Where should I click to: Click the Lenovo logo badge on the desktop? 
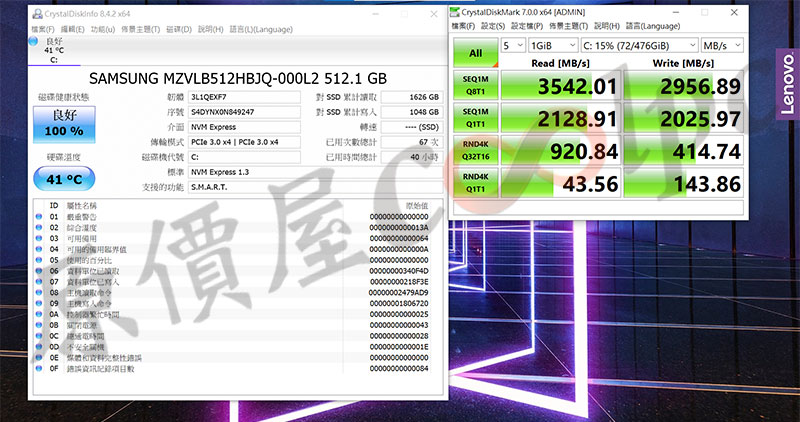788,84
